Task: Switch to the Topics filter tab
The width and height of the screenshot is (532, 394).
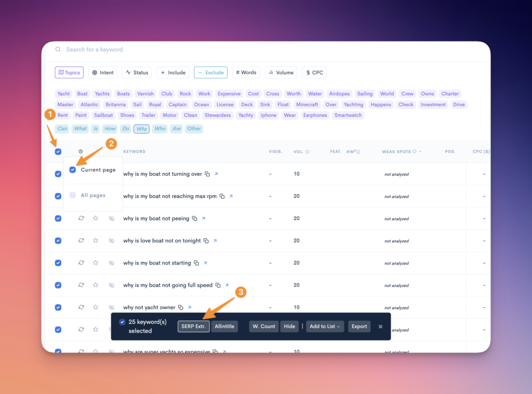Action: point(69,73)
